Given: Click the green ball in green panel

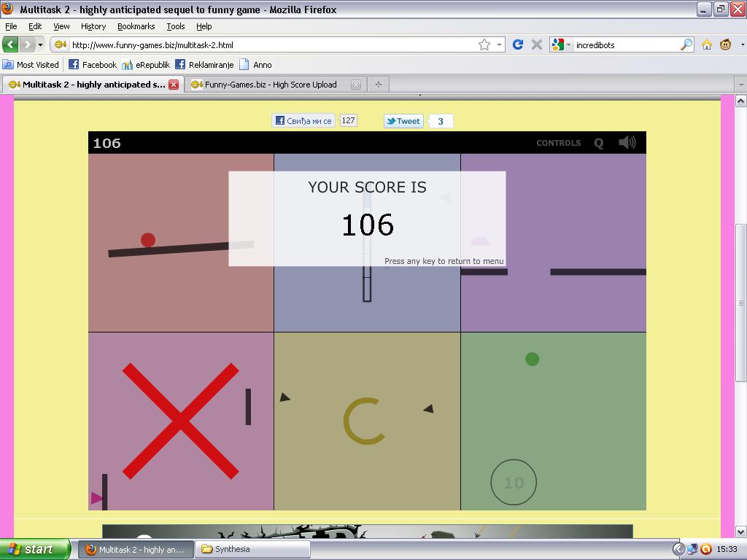Looking at the screenshot, I should [532, 359].
